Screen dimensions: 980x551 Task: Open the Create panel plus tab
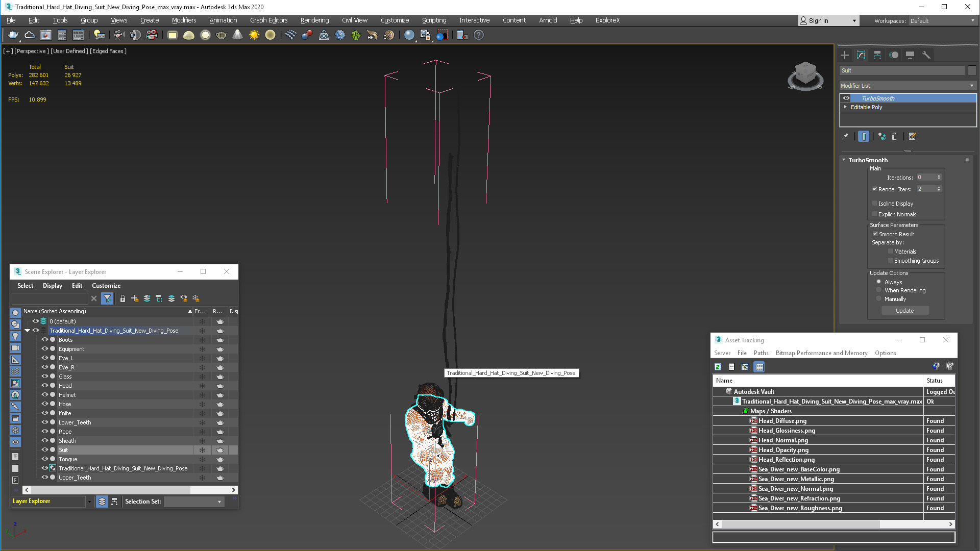tap(845, 55)
